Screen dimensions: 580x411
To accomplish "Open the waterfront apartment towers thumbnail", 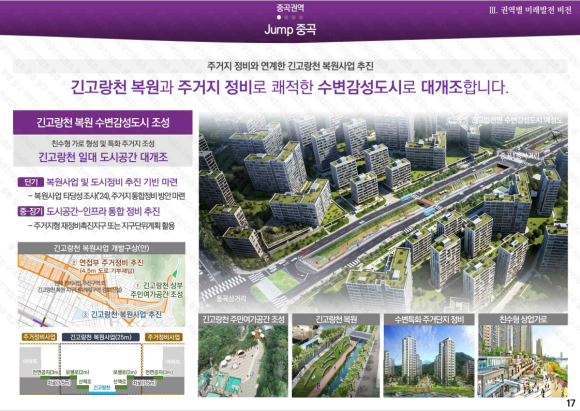I will (x=429, y=361).
